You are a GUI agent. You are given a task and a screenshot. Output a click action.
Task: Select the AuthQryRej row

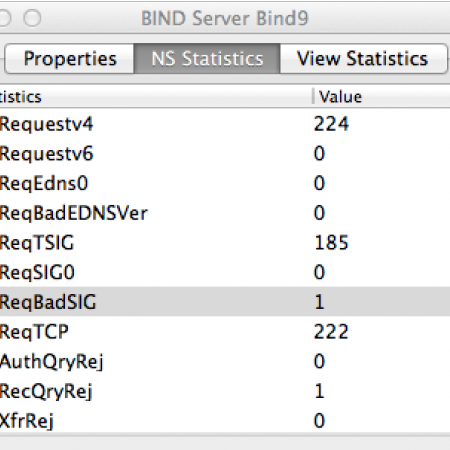(x=225, y=361)
